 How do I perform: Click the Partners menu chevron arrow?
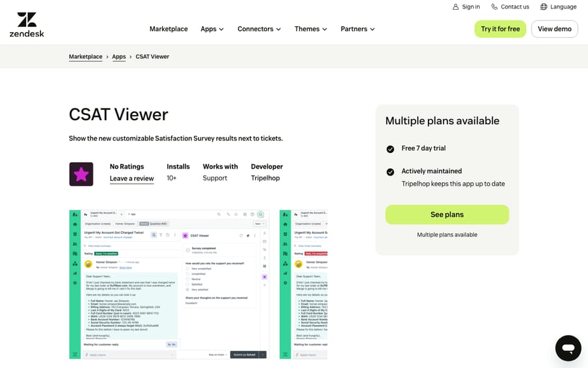click(372, 29)
